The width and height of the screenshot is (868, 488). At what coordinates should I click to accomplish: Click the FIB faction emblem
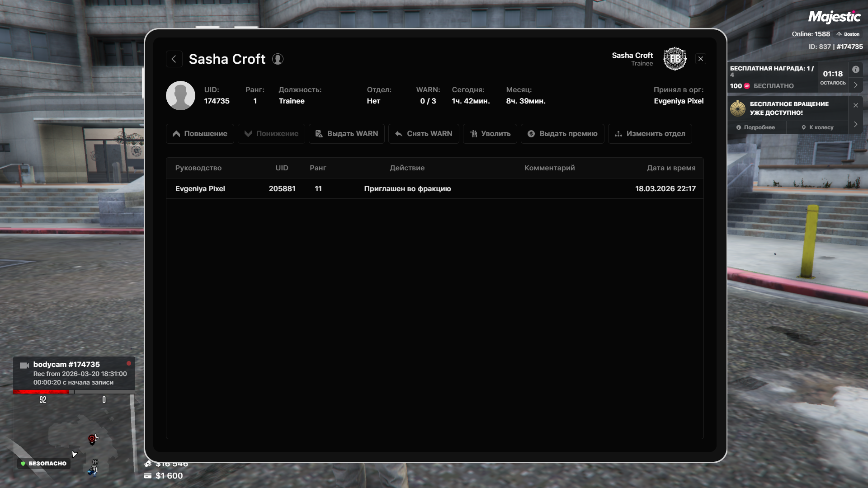click(675, 59)
